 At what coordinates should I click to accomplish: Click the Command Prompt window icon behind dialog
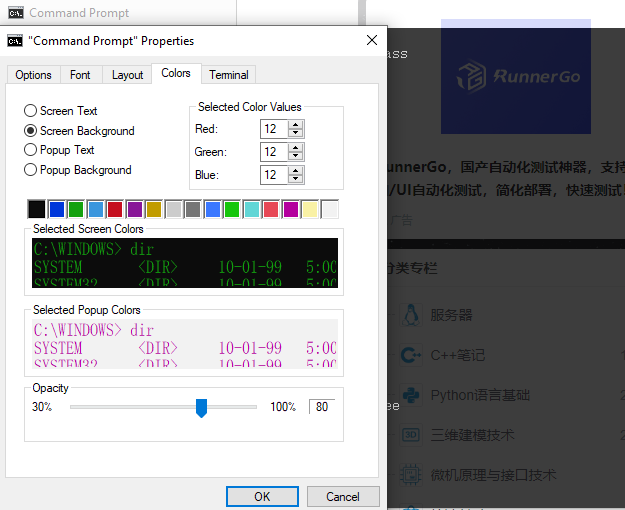(16, 13)
